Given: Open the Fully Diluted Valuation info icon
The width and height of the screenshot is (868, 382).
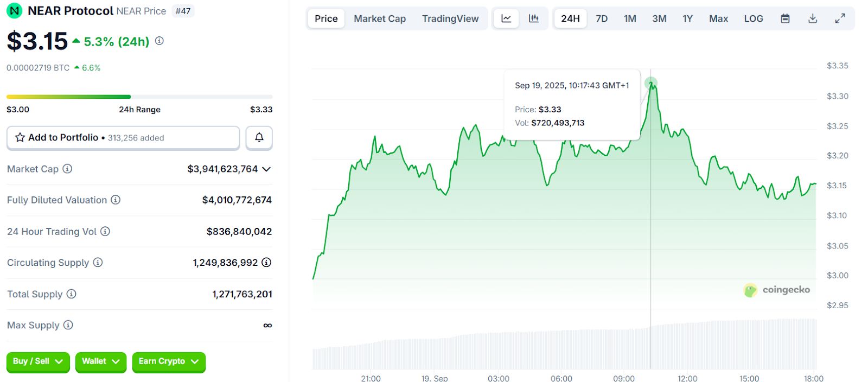Looking at the screenshot, I should 116,200.
